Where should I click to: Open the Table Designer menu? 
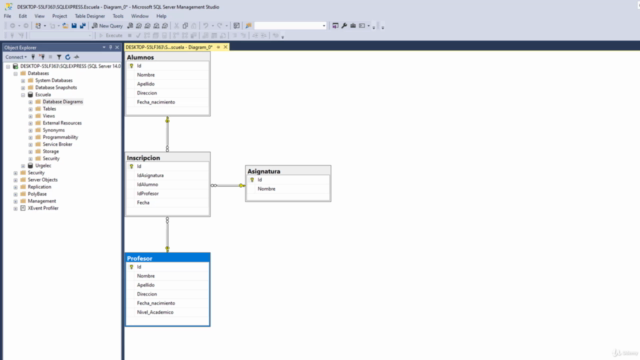90,16
